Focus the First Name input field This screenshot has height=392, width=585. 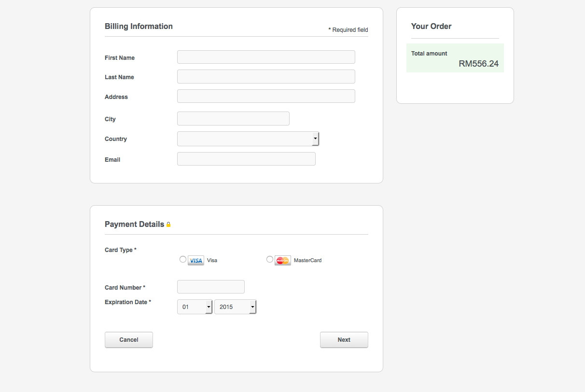[x=266, y=57]
